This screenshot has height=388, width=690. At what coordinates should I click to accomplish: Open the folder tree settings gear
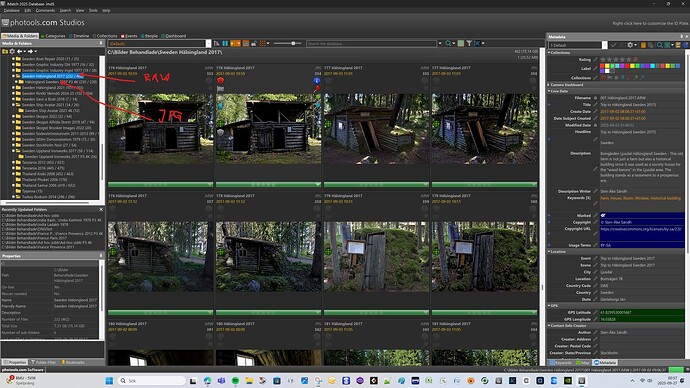tap(12, 51)
